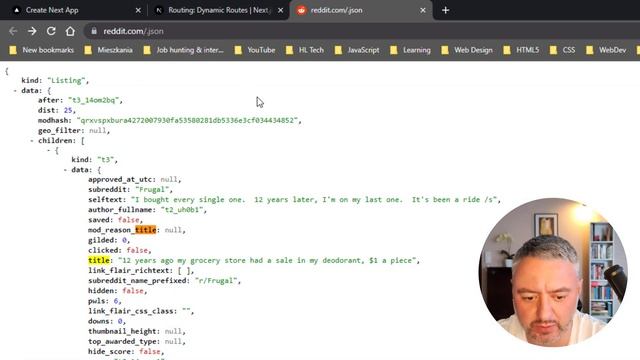Switch to Routing: Dynamic Routes Next.js tab
Image resolution: width=640 pixels, height=360 pixels.
(218, 10)
